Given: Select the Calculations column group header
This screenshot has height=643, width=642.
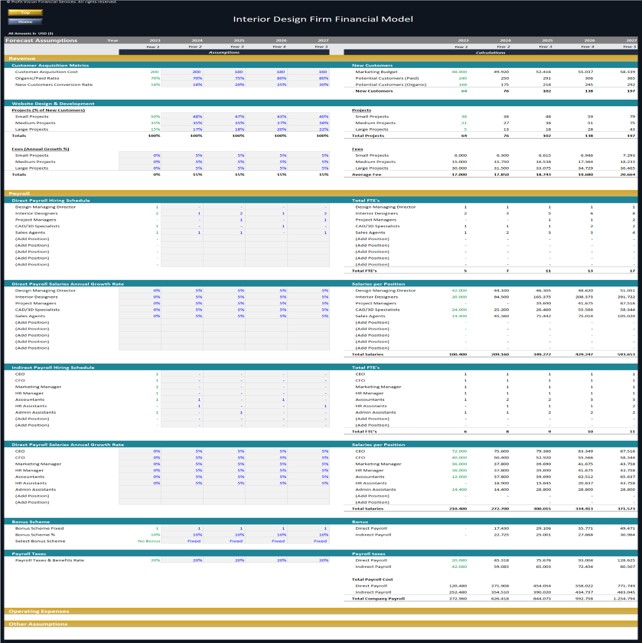Looking at the screenshot, I should pos(490,52).
